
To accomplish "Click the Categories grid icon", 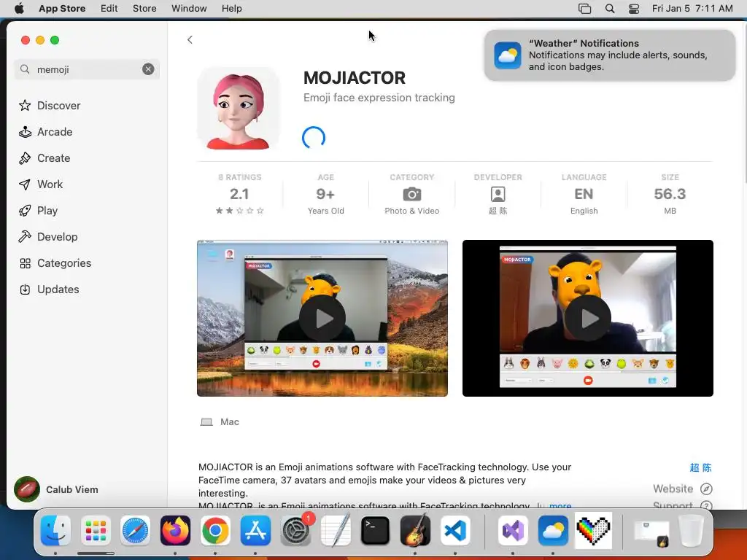I will point(25,263).
